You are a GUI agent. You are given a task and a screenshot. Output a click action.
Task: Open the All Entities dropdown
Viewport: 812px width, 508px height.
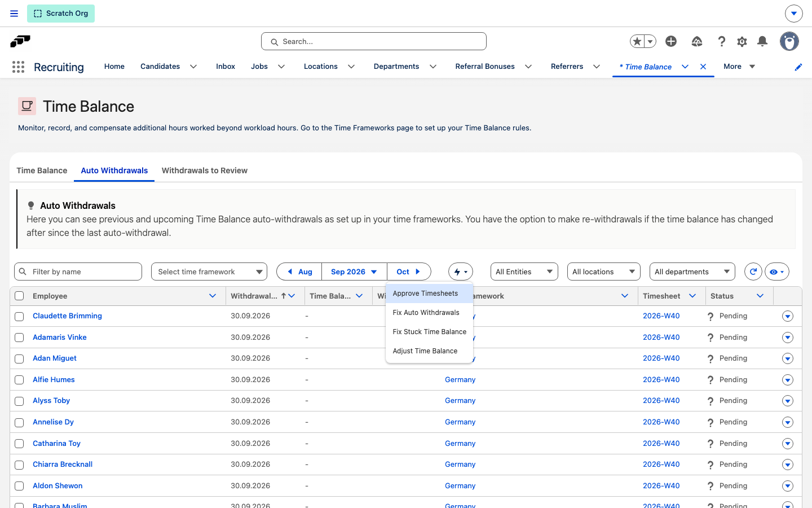[524, 271]
